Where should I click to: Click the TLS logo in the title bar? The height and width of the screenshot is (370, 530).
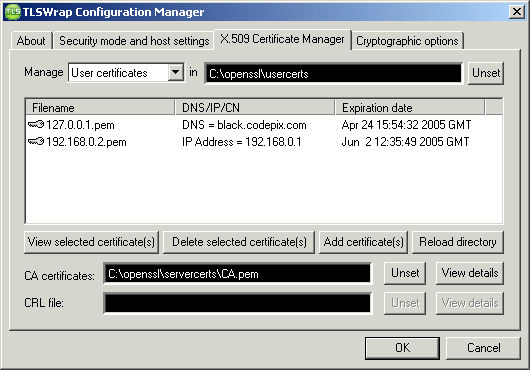pos(13,12)
